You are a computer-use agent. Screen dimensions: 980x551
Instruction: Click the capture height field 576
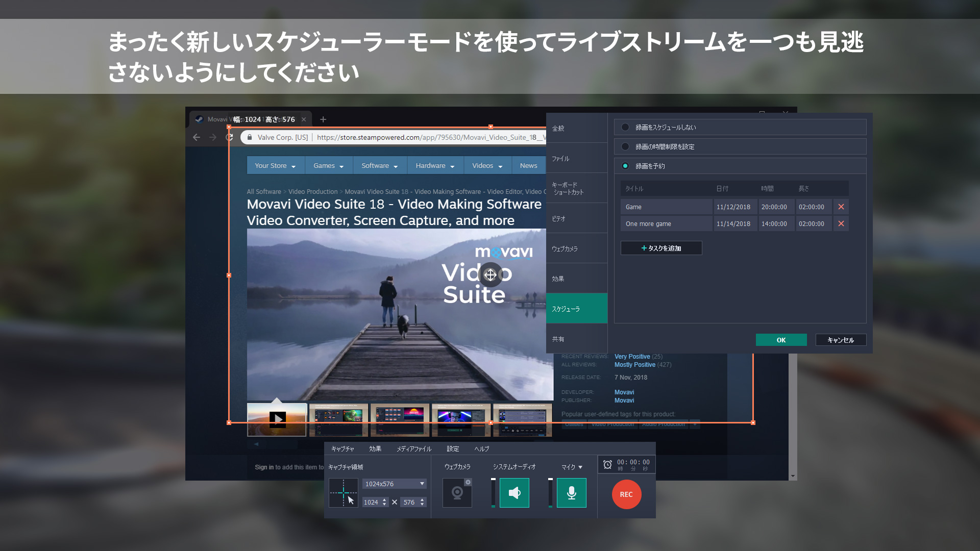(x=409, y=503)
